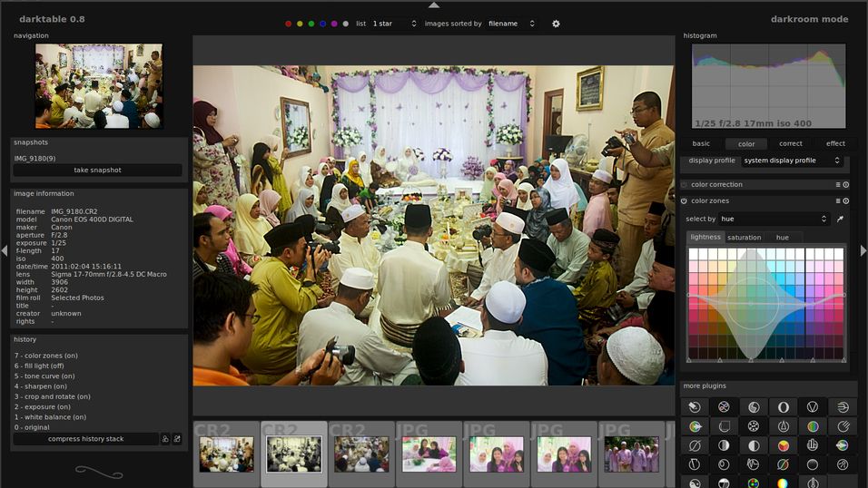Open the color zones presets menu icon
Screen dimensions: 868x488
(838, 200)
